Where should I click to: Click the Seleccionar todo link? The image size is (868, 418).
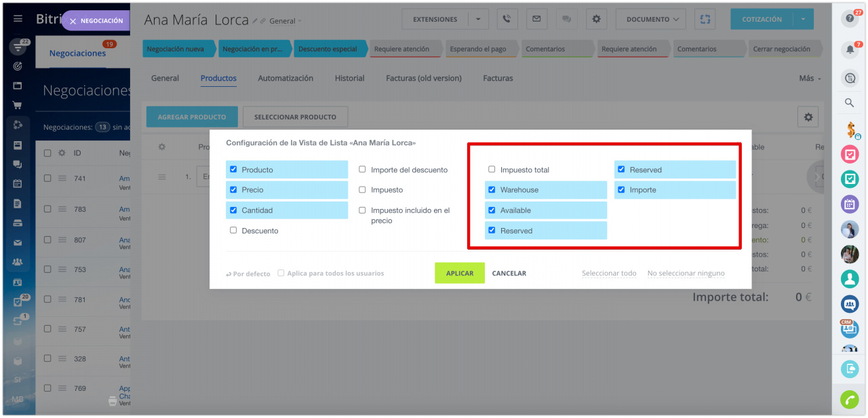(609, 273)
